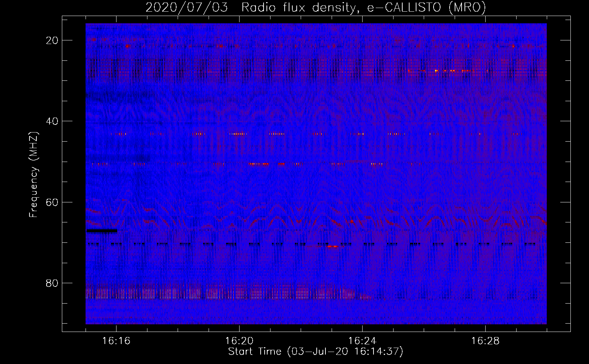This screenshot has width=589, height=364.
Task: Click the 40 frequency tick label
Action: 52,121
